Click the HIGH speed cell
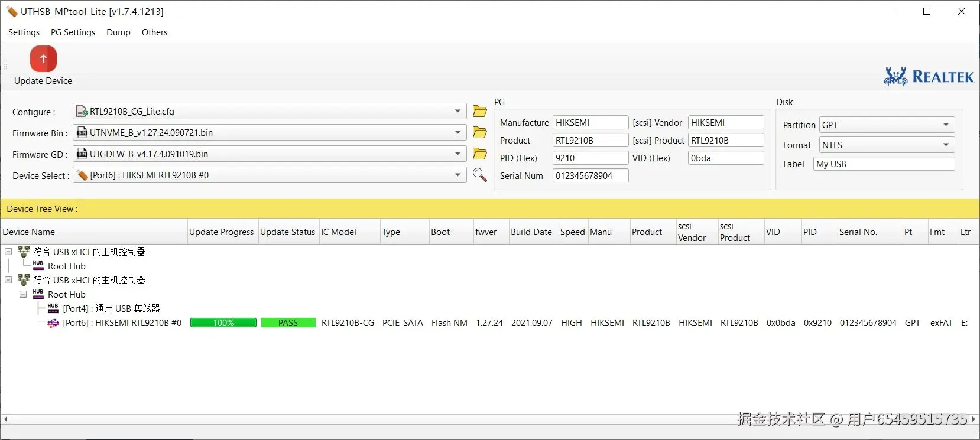Screen dimensions: 980x440 [572, 323]
